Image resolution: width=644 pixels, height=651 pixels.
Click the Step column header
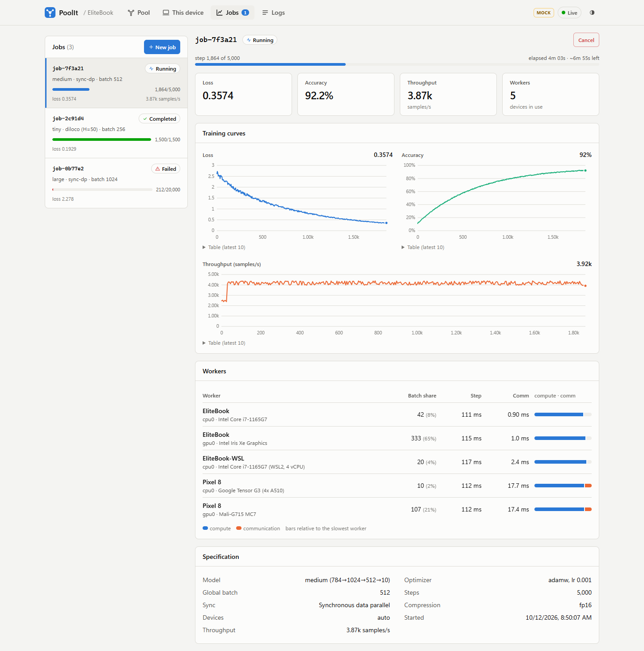(x=476, y=396)
